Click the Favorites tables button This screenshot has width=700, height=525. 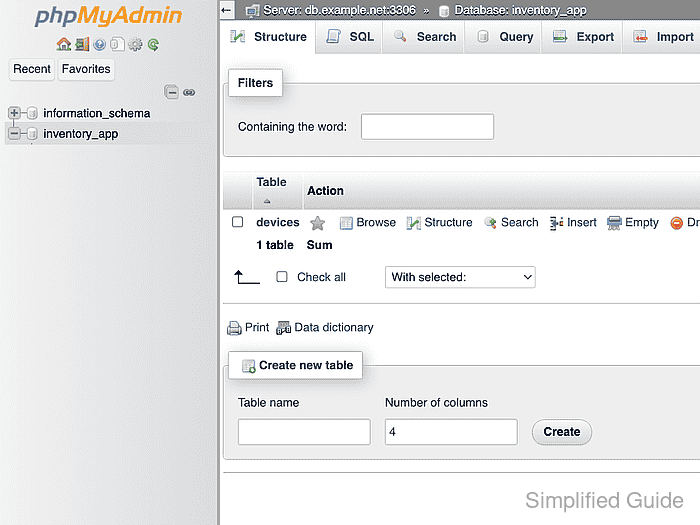click(86, 69)
